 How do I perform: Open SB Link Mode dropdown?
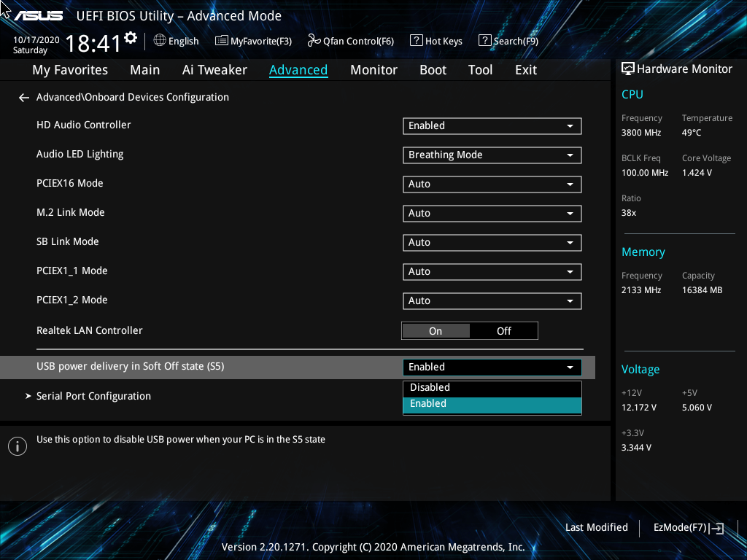tap(492, 242)
